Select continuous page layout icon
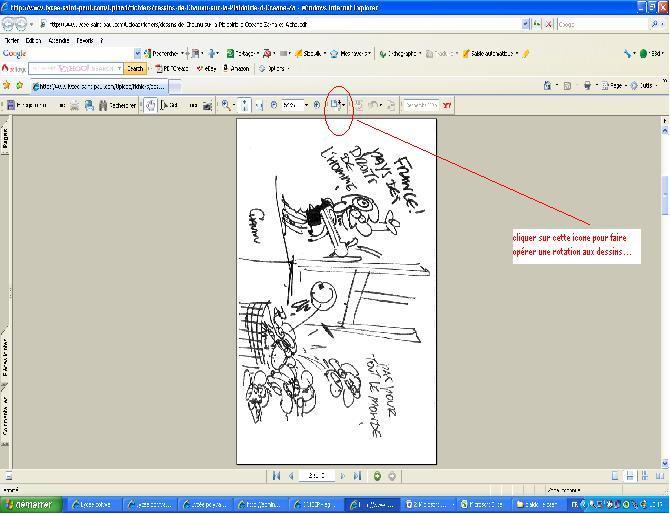670x514 pixels. click(629, 476)
